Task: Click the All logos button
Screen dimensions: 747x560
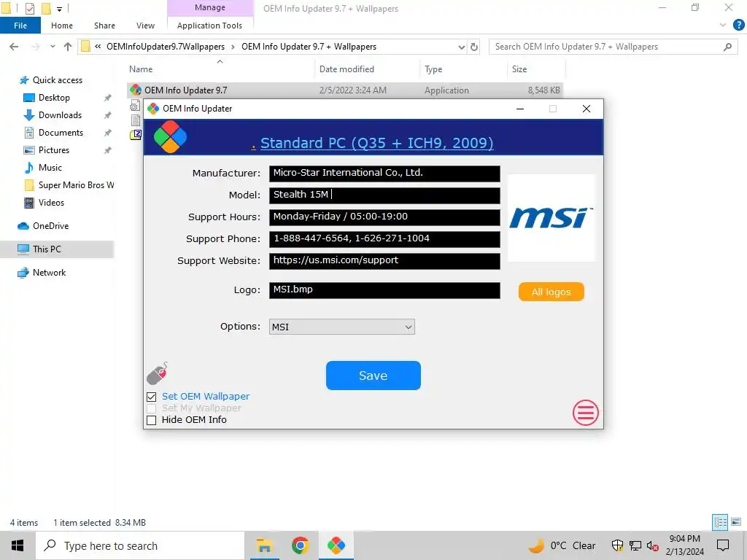Action: coord(551,292)
